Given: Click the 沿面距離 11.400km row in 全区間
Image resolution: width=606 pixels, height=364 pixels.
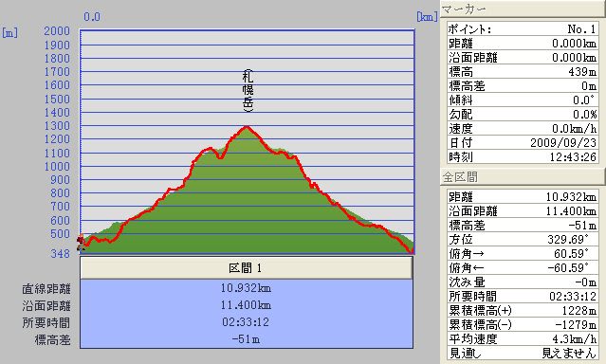Looking at the screenshot, I should [x=523, y=211].
